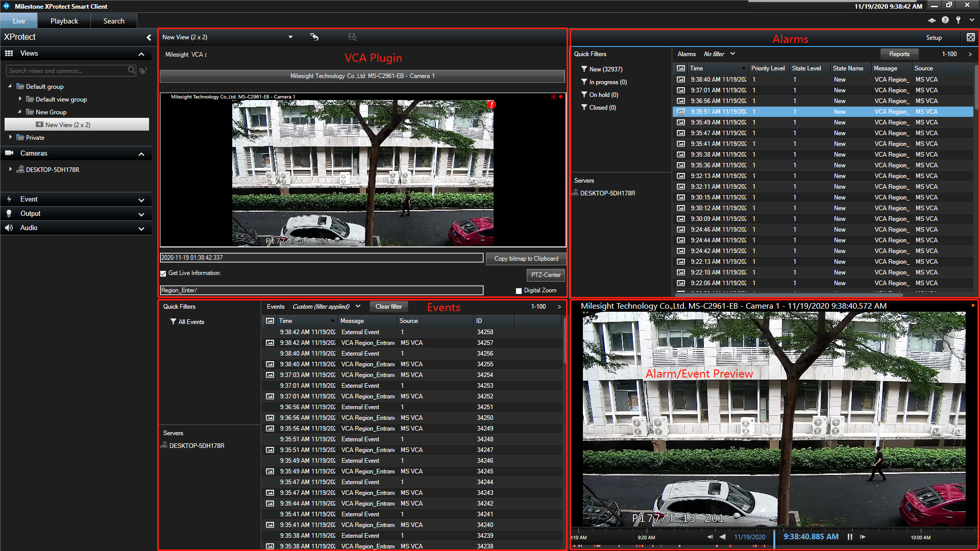This screenshot has width=980, height=551.
Task: Pause the alarm preview playback
Action: pyautogui.click(x=850, y=537)
